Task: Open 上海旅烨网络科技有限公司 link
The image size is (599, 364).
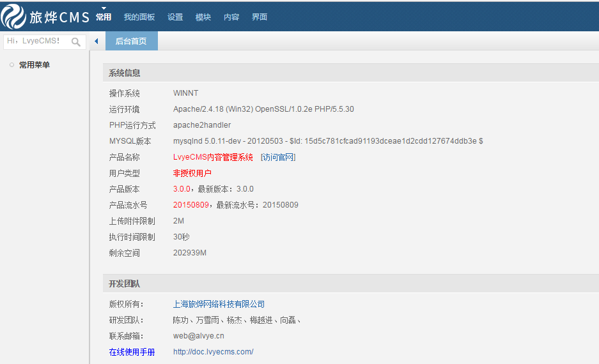Action: [219, 304]
